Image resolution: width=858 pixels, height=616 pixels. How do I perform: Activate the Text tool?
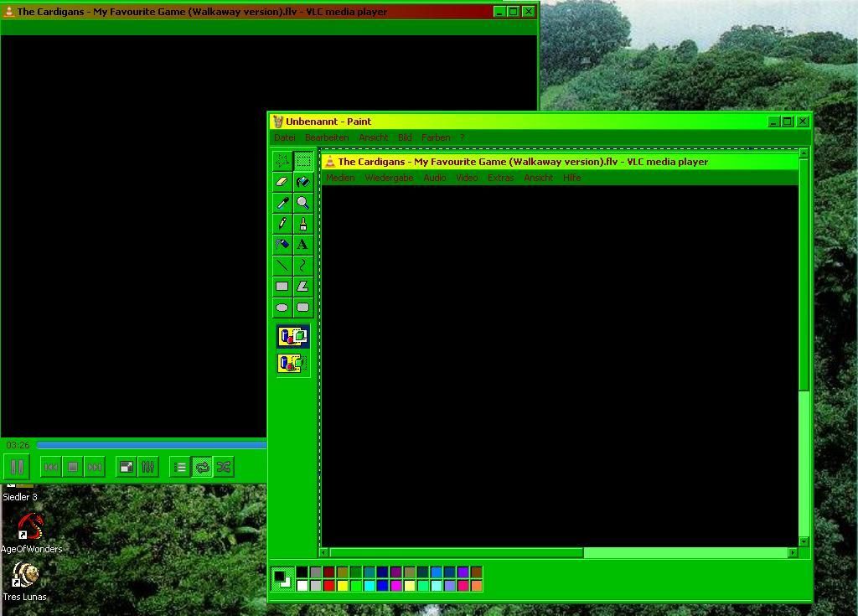302,245
